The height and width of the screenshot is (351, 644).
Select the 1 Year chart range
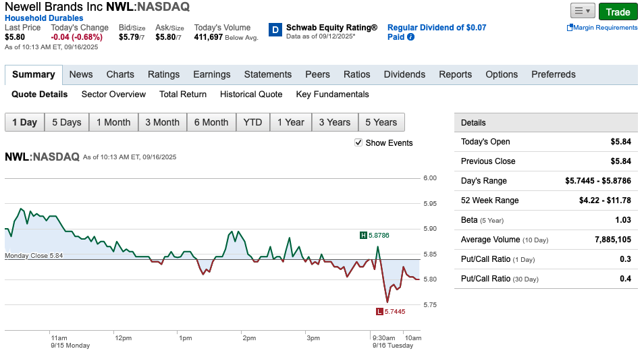[x=291, y=122]
